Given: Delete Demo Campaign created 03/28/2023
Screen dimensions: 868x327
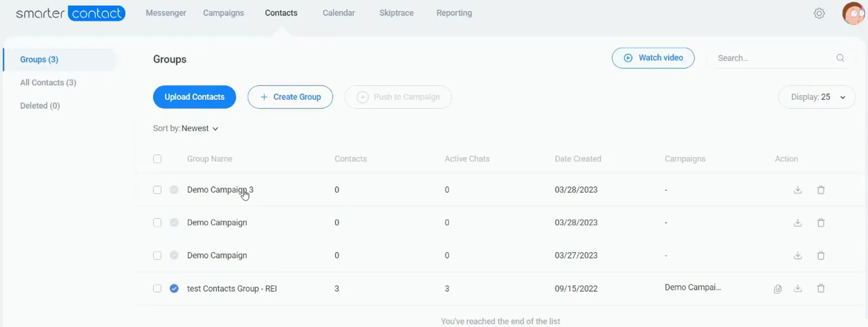Looking at the screenshot, I should (821, 223).
